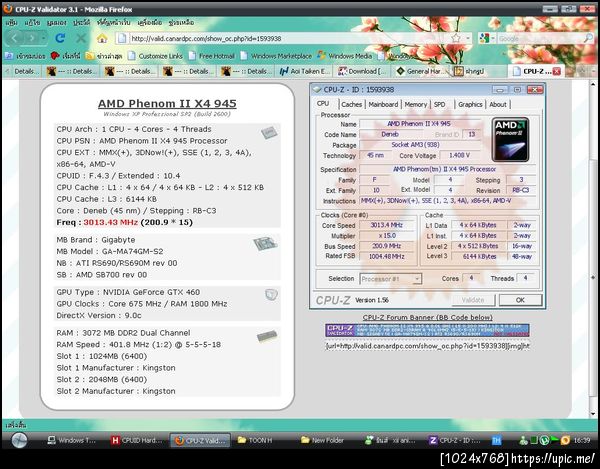Open the first menu bar item แฟ้ม
Screen dimensions: 600x469
[x=11, y=23]
